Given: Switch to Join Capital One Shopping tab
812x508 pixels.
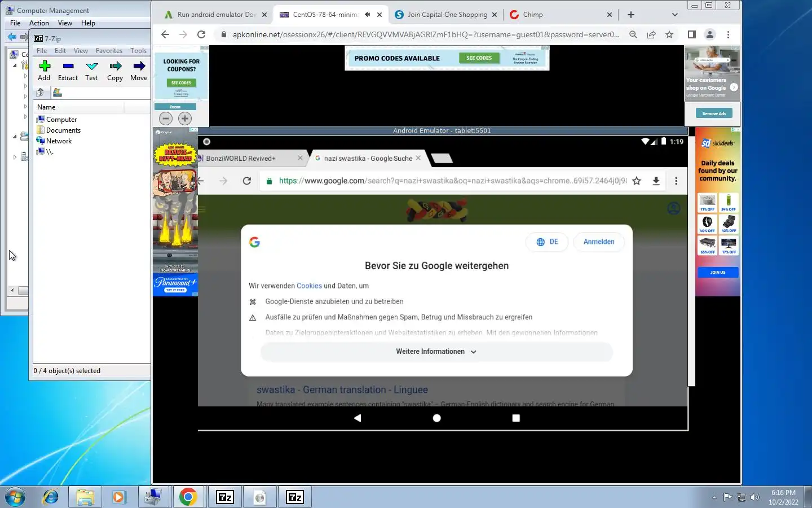Looking at the screenshot, I should (447, 15).
